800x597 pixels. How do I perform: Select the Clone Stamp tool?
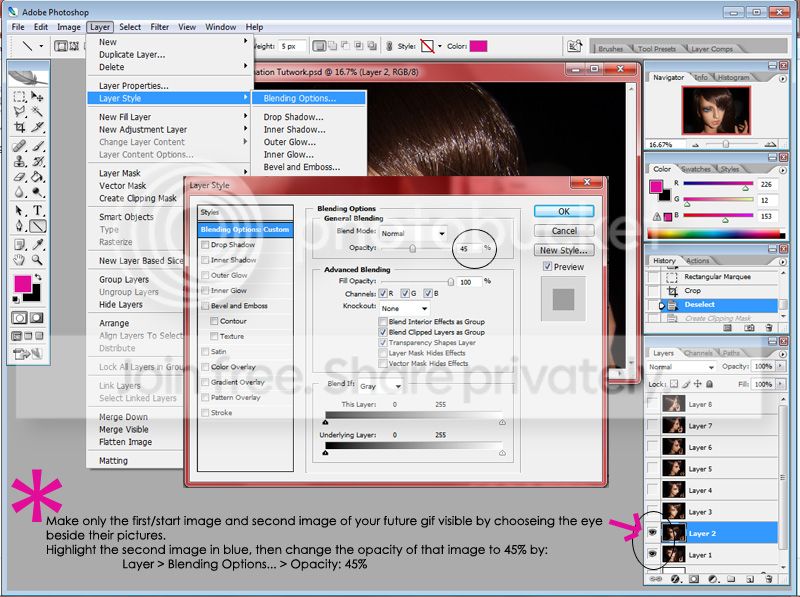19,162
